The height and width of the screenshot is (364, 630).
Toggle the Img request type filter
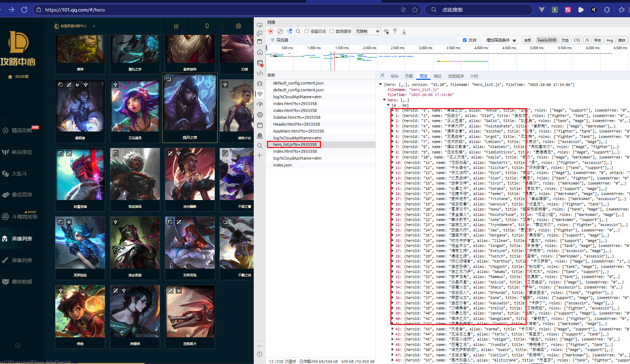pos(610,40)
